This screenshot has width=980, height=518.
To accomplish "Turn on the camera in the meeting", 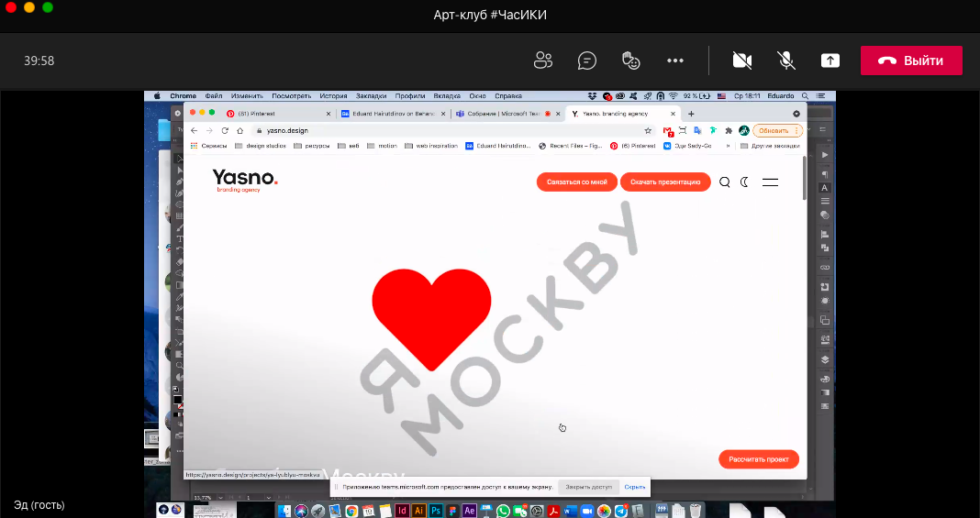I will 742,61.
